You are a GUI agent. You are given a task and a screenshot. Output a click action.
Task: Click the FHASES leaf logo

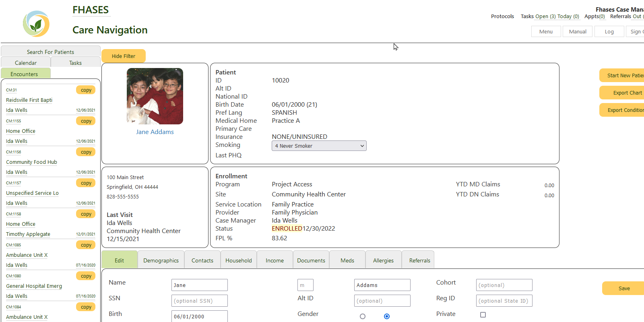(36, 24)
